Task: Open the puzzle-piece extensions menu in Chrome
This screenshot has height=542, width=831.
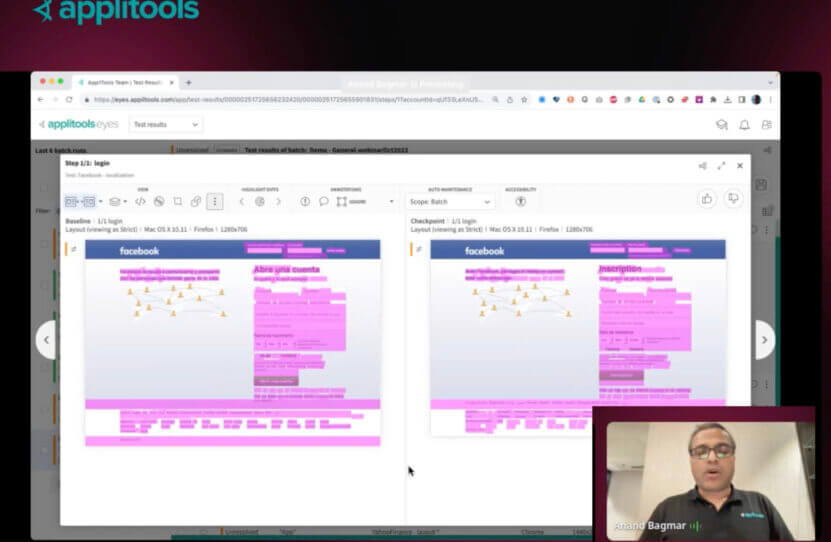Action: click(713, 100)
